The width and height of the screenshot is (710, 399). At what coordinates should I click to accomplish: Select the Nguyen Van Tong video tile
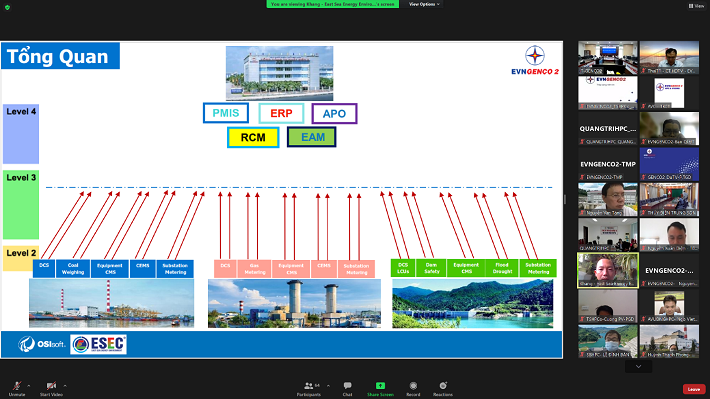pos(608,199)
